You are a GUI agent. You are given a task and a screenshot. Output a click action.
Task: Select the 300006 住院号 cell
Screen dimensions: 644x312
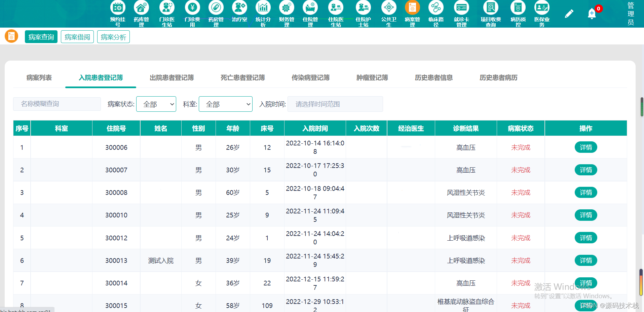116,147
